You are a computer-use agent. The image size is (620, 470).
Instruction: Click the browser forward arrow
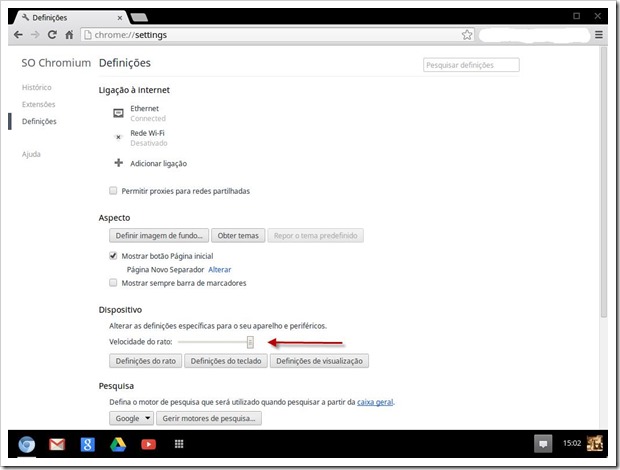[x=35, y=35]
